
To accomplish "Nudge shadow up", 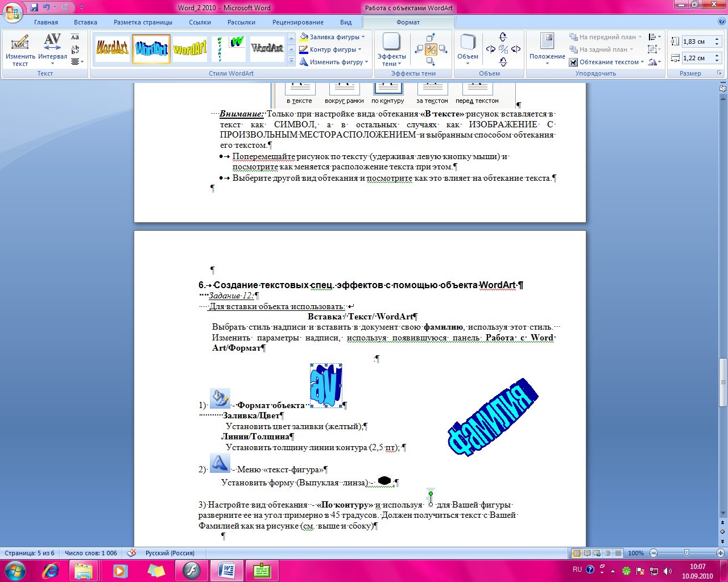I will (x=431, y=38).
